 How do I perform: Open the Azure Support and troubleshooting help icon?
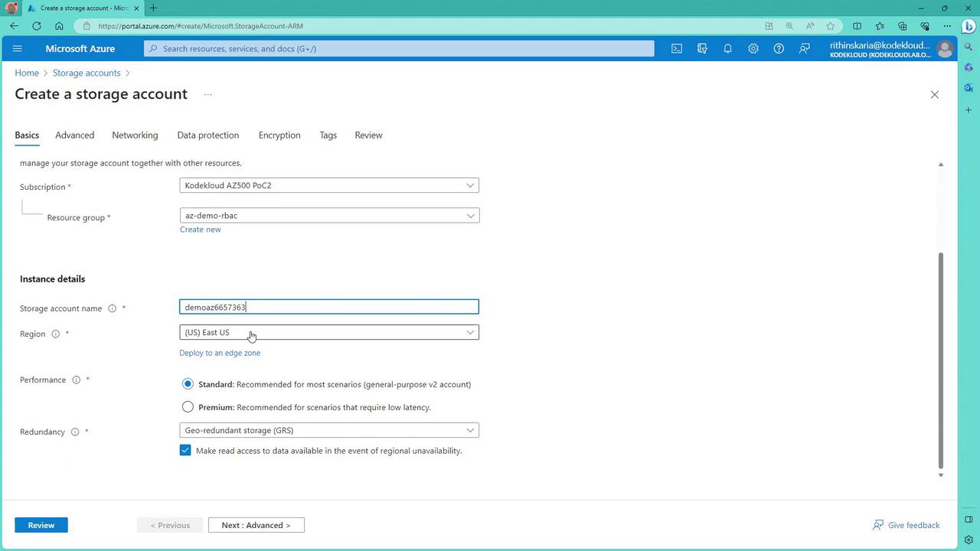779,48
